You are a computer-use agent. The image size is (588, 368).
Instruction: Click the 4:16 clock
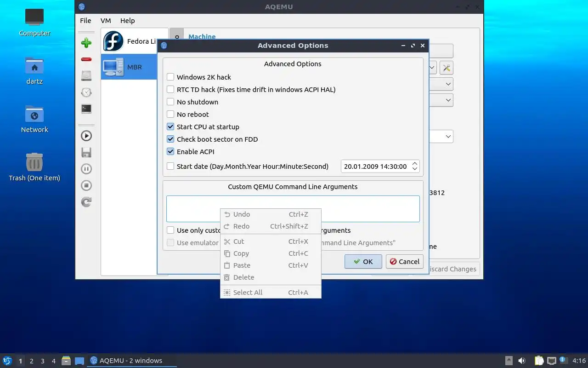[579, 361]
